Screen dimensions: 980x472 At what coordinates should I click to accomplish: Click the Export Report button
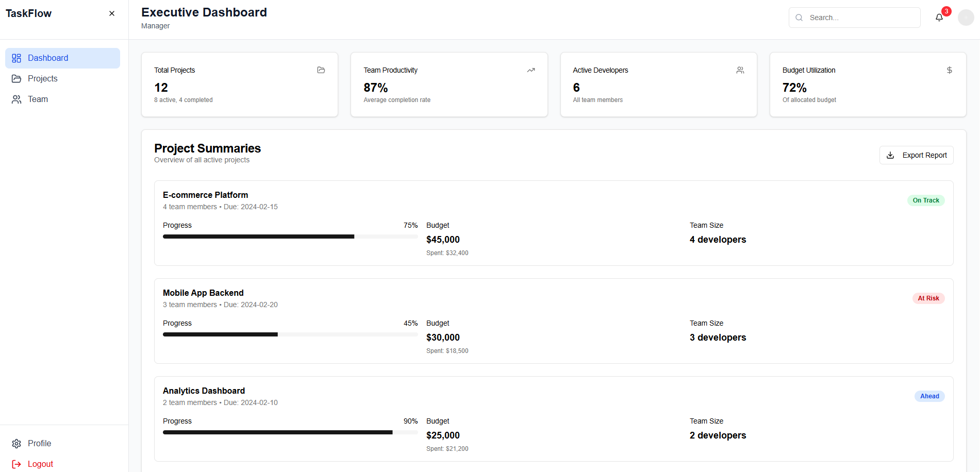point(917,155)
